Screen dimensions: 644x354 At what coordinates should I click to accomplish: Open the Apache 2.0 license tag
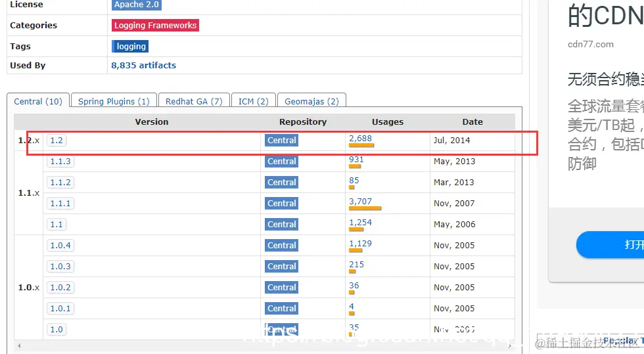[x=137, y=5]
